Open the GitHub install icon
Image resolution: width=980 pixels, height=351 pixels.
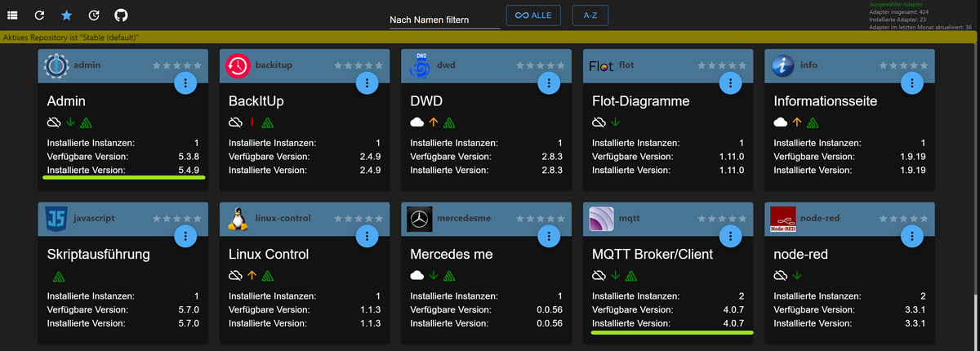coord(121,16)
